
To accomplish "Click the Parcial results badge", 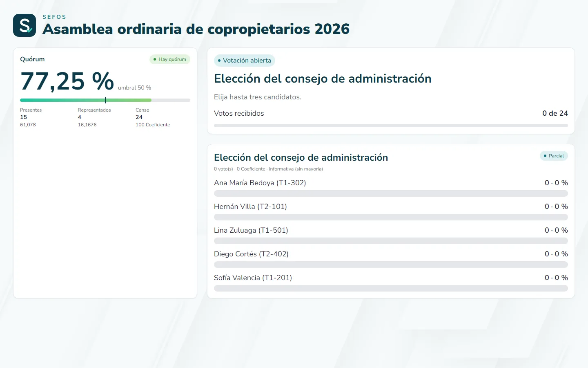I will pos(554,156).
